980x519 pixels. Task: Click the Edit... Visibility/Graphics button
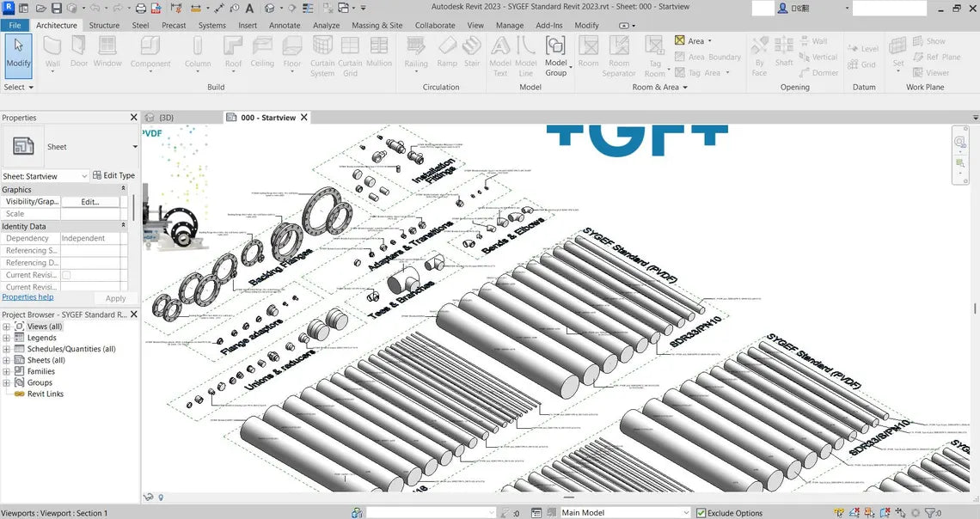[x=90, y=202]
